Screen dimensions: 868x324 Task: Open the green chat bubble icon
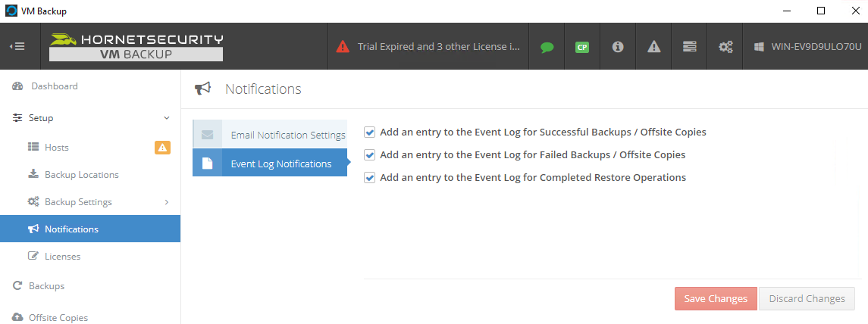click(547, 47)
